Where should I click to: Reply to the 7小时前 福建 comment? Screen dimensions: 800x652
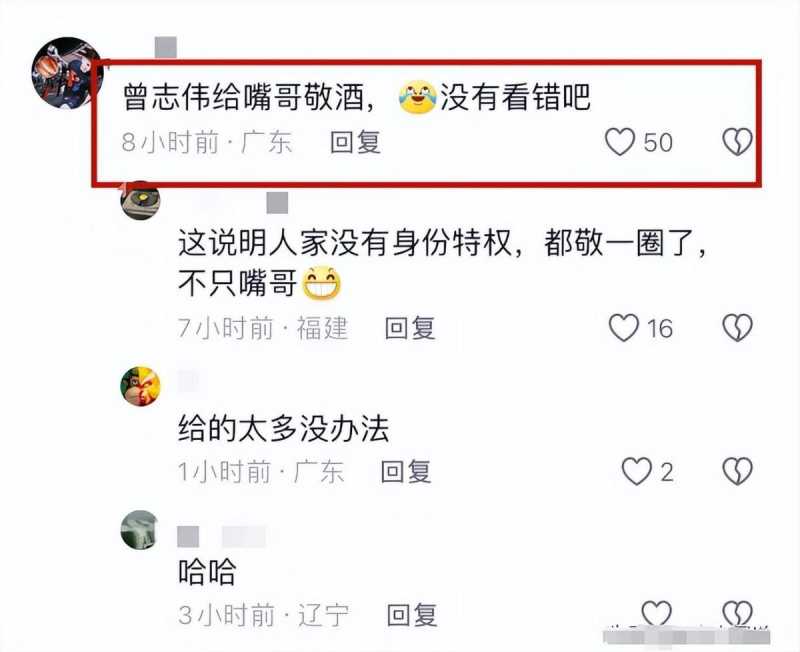[x=410, y=328]
